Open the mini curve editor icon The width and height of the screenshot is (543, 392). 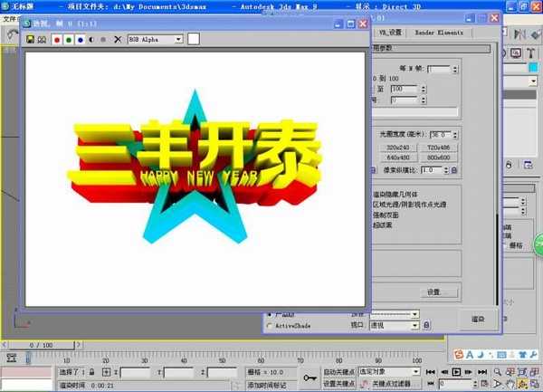pyautogui.click(x=12, y=358)
